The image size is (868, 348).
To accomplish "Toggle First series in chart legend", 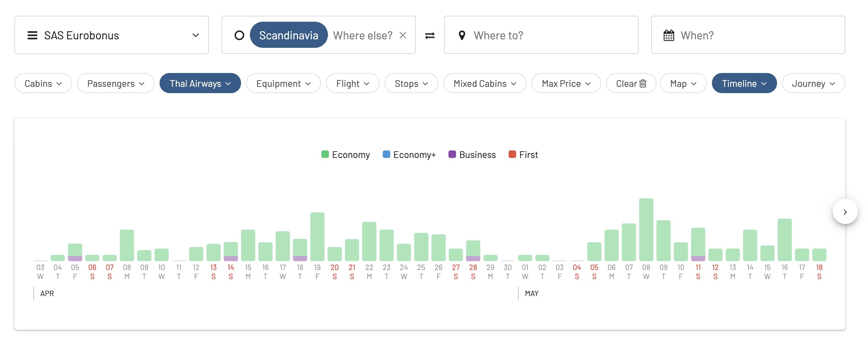I will coord(523,154).
